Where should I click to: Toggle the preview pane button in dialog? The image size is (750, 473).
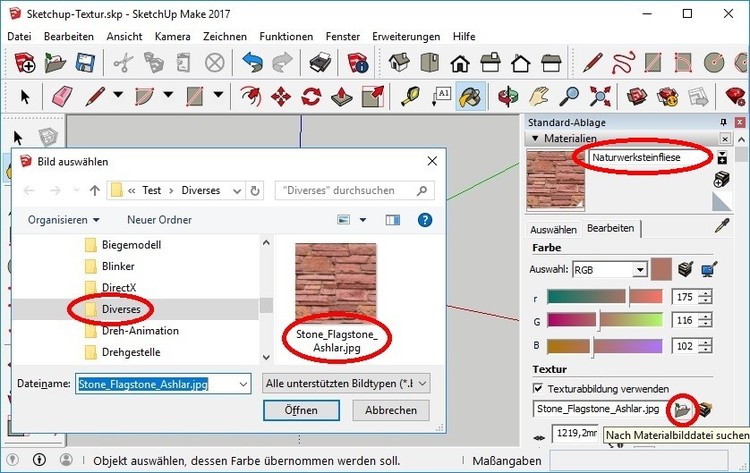point(393,220)
